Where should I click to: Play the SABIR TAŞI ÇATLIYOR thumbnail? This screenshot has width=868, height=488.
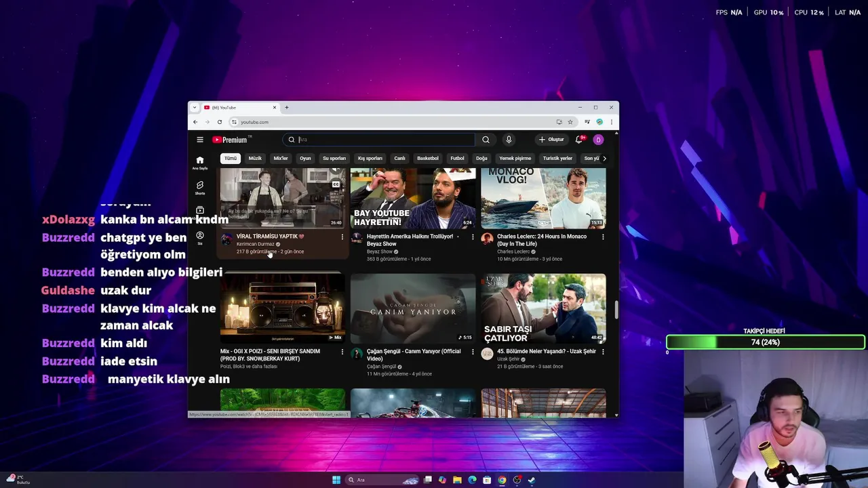(x=543, y=308)
